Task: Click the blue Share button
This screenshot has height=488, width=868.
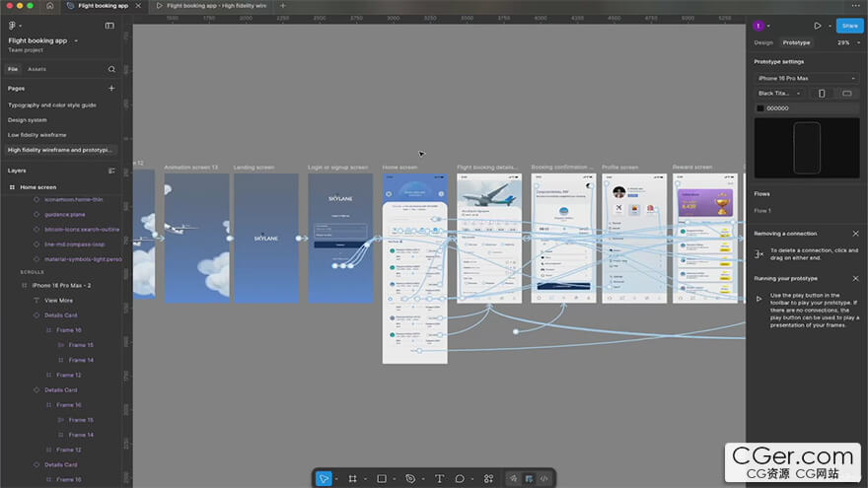Action: pos(849,26)
